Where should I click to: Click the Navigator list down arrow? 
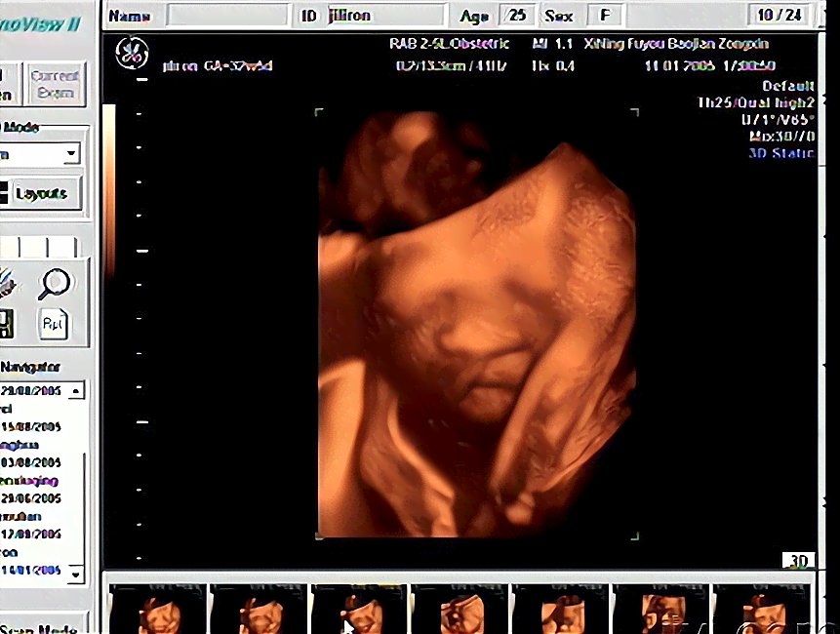click(76, 574)
